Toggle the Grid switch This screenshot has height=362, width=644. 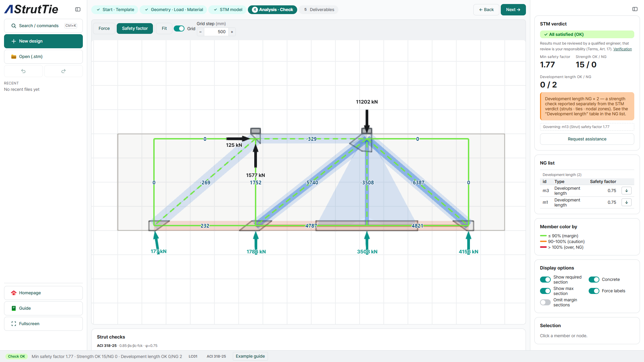point(179,28)
